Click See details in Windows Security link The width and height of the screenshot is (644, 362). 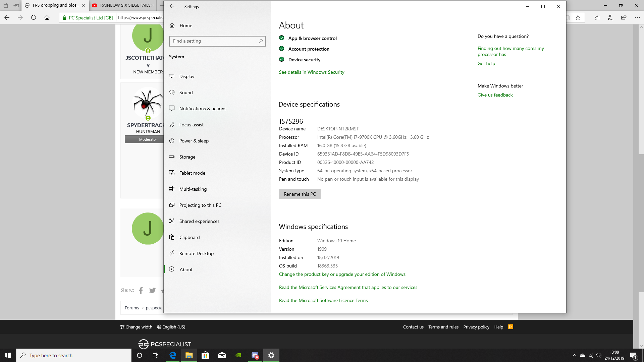(x=312, y=72)
